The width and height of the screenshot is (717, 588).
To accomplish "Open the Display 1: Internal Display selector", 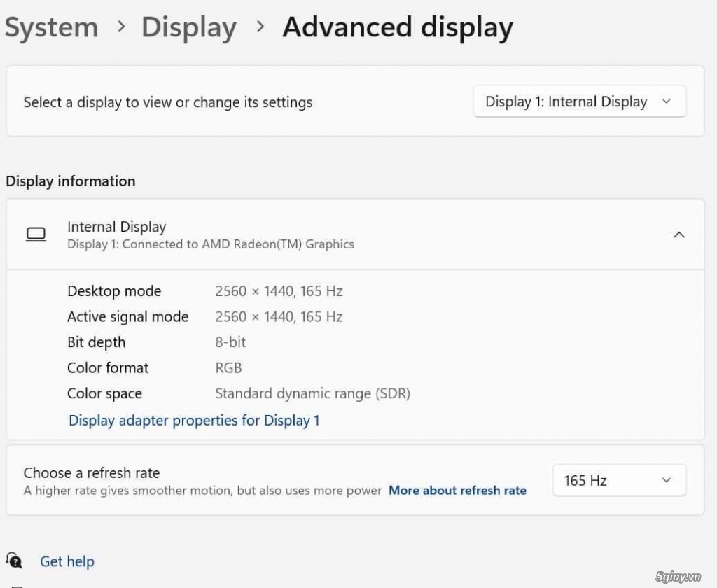I will pos(579,101).
